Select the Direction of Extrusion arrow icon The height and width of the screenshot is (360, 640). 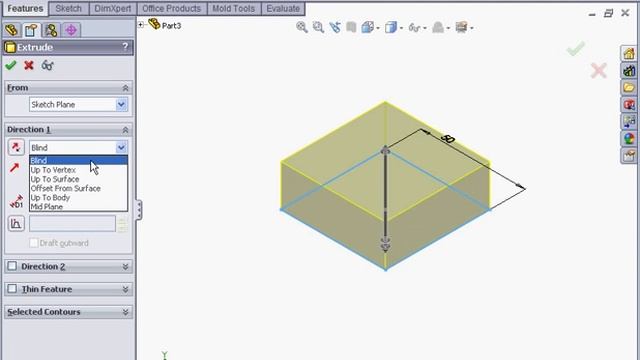(x=15, y=167)
